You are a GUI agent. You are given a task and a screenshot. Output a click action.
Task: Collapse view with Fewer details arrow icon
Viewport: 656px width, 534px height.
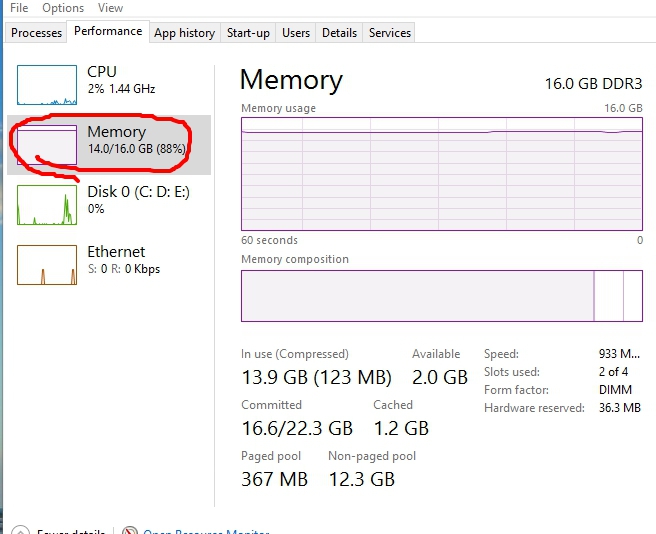tap(17, 530)
